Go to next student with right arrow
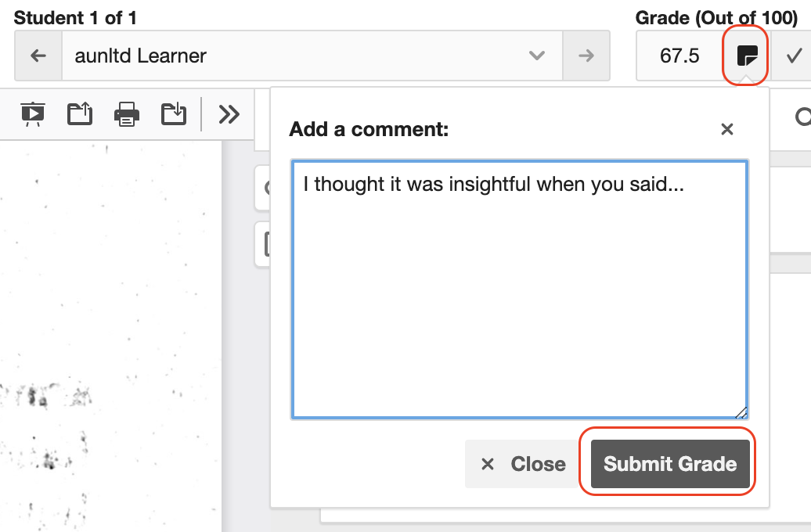 586,56
